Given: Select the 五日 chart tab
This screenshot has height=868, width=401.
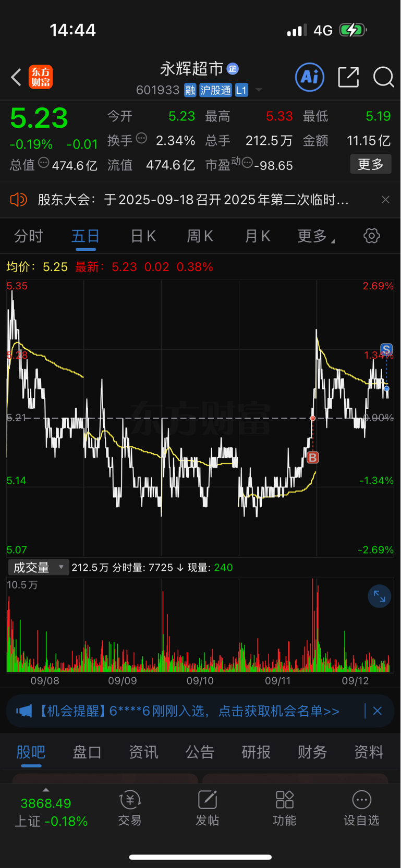Looking at the screenshot, I should click(x=86, y=236).
